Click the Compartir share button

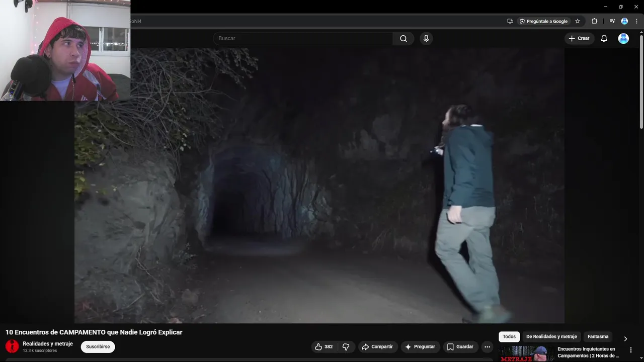(x=377, y=347)
